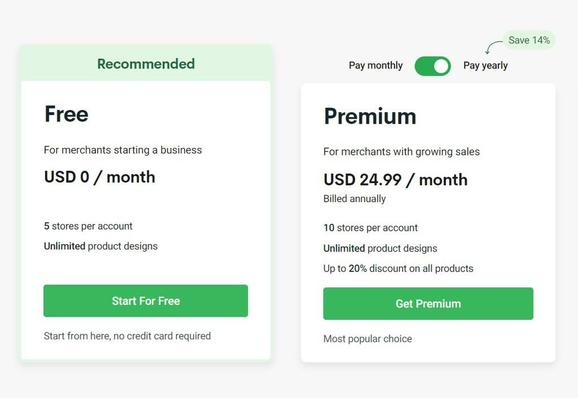
Task: Click the Save 14% badge
Action: 529,40
